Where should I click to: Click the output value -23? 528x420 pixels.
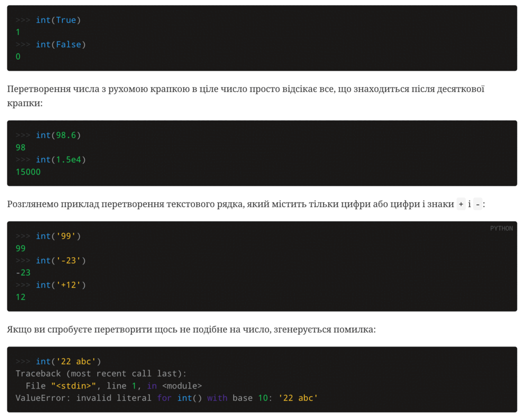[x=23, y=272]
